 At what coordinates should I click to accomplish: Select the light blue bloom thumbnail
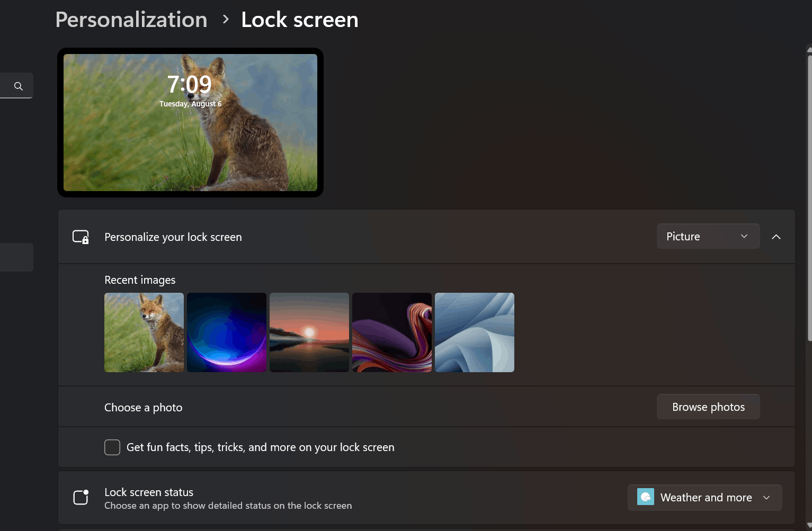click(x=475, y=332)
